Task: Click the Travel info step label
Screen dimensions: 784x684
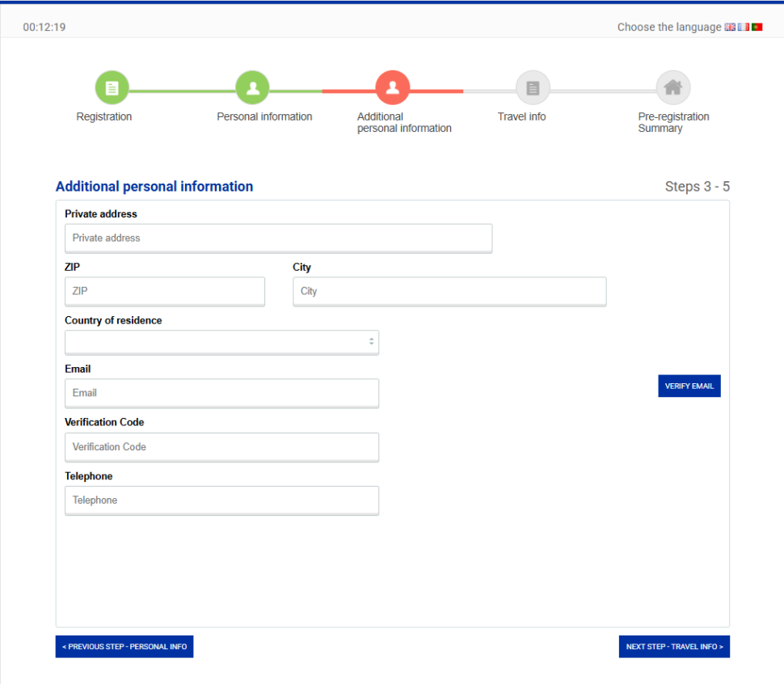Action: click(x=521, y=117)
